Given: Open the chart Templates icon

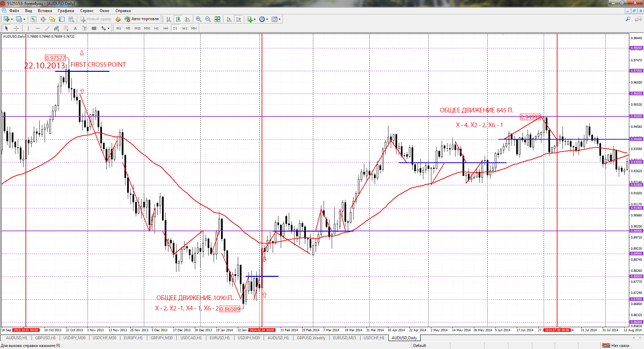Looking at the screenshot, I should point(274,19).
